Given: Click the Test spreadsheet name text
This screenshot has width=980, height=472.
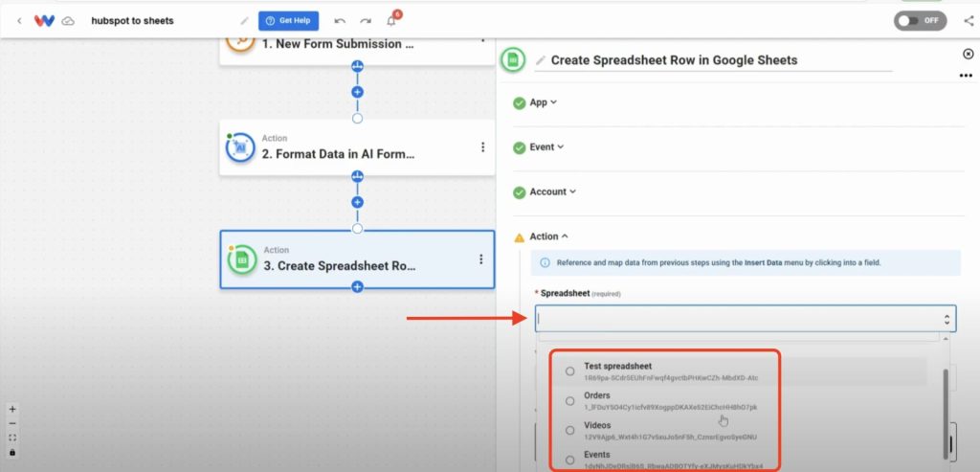Looking at the screenshot, I should [617, 367].
